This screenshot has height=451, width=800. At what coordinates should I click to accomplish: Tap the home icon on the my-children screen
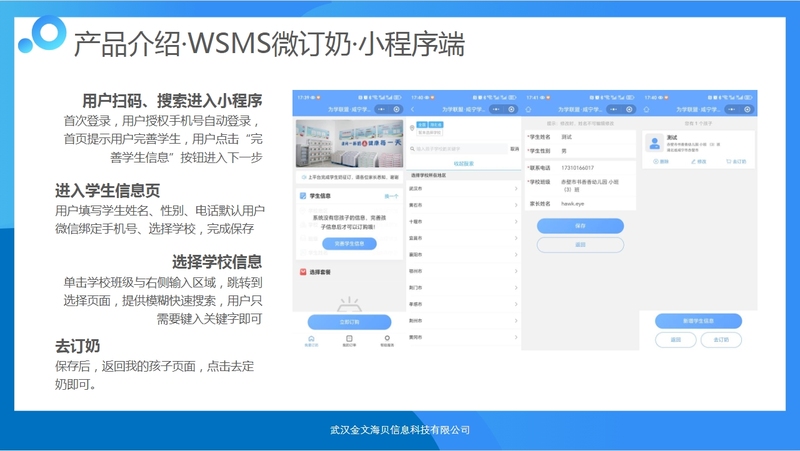646,109
